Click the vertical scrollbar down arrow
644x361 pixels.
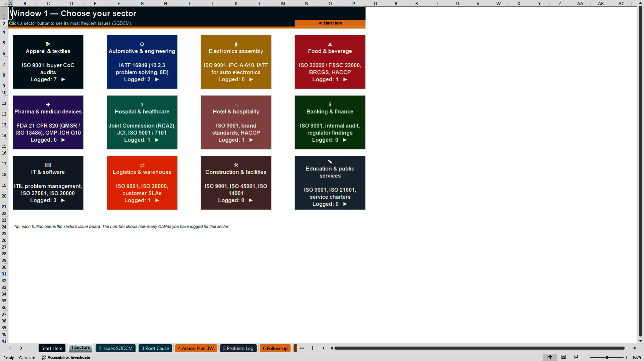[640, 341]
